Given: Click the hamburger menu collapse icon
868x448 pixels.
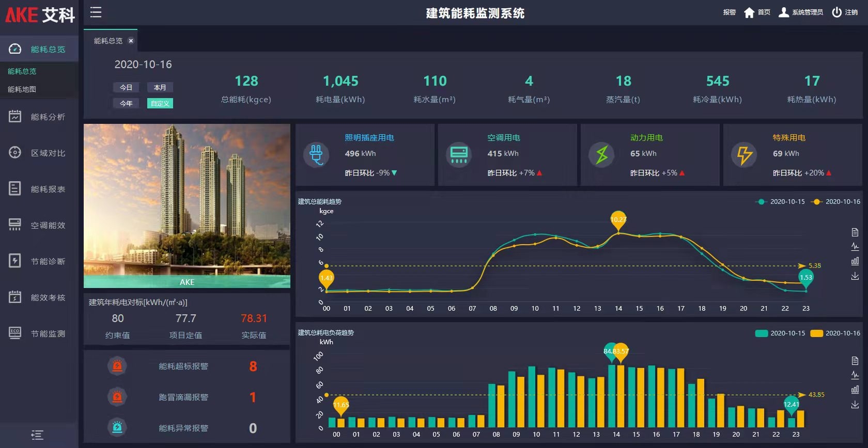Looking at the screenshot, I should [96, 12].
